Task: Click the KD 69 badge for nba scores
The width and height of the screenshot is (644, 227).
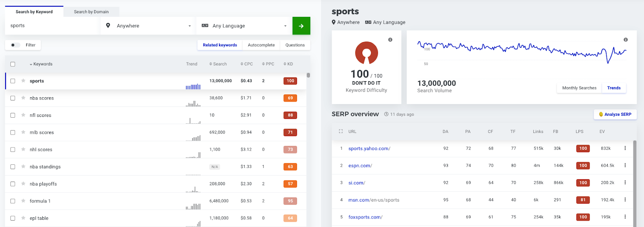Action: [290, 98]
